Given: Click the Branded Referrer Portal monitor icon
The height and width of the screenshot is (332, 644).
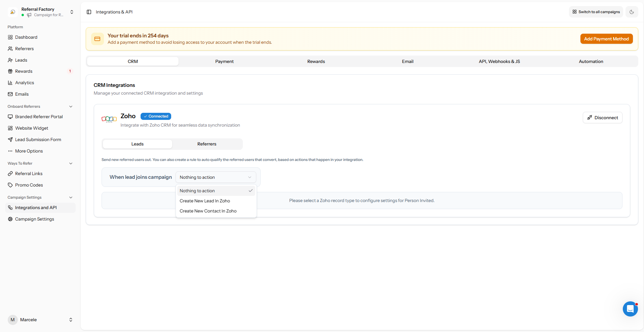Looking at the screenshot, I should coord(10,117).
